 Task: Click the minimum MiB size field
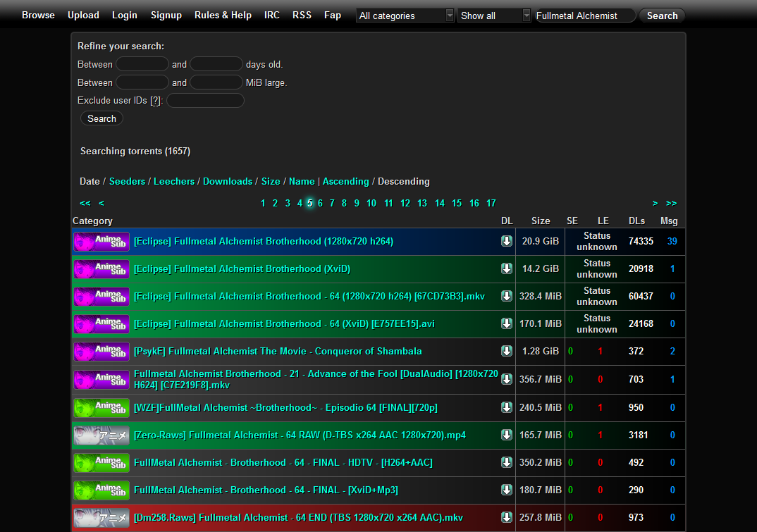pos(142,82)
